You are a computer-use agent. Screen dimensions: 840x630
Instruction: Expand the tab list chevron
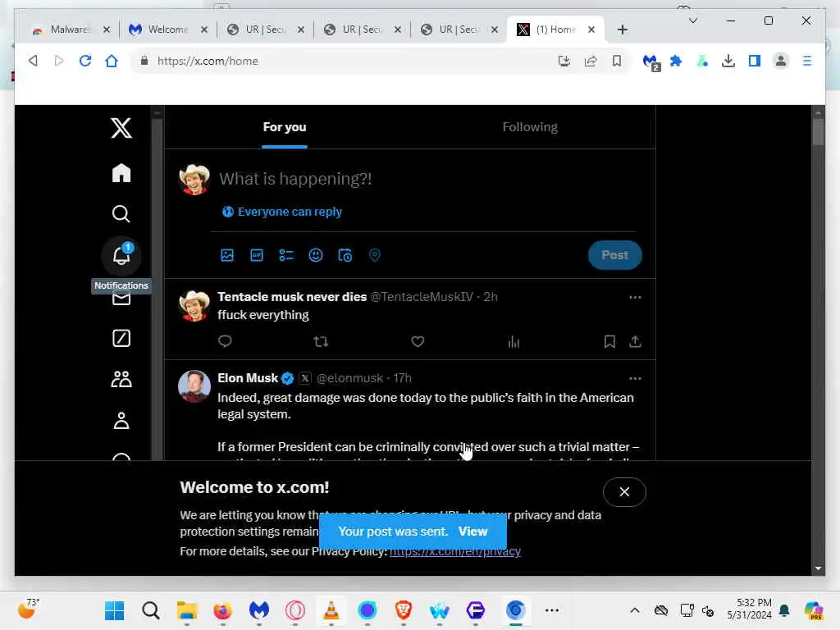692,21
